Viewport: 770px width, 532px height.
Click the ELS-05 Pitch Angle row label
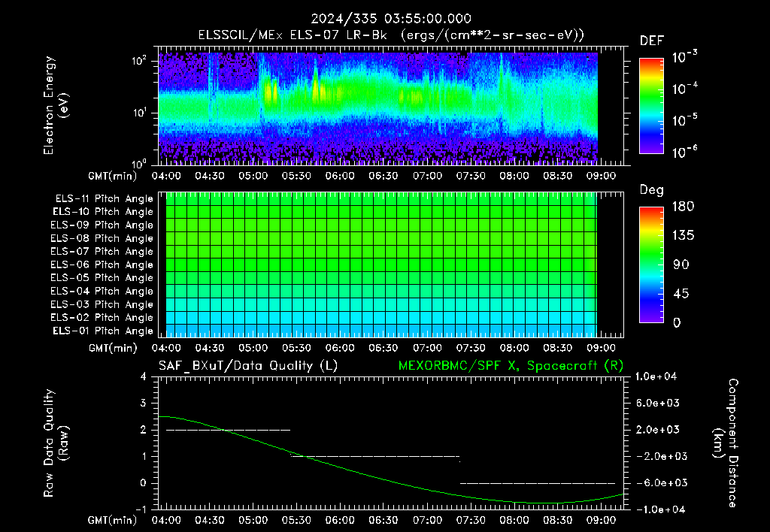102,278
